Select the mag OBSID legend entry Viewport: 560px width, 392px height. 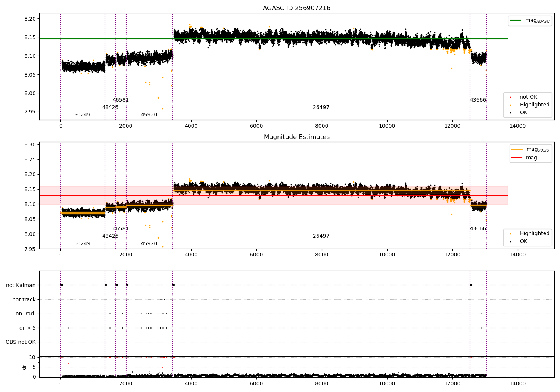tap(531, 149)
